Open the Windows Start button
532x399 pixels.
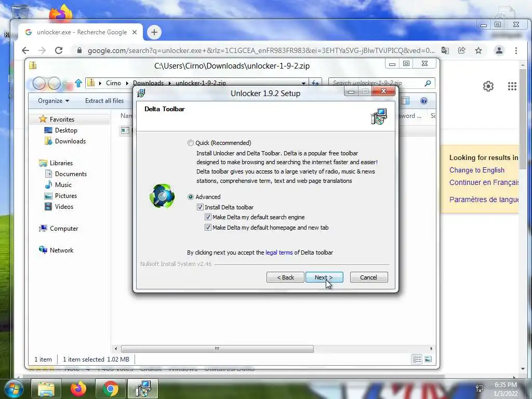pos(14,389)
